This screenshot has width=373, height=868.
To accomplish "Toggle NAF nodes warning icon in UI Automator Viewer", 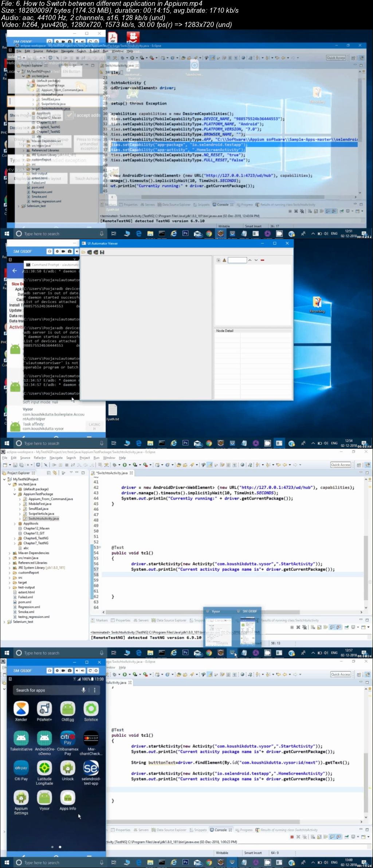I will [224, 260].
